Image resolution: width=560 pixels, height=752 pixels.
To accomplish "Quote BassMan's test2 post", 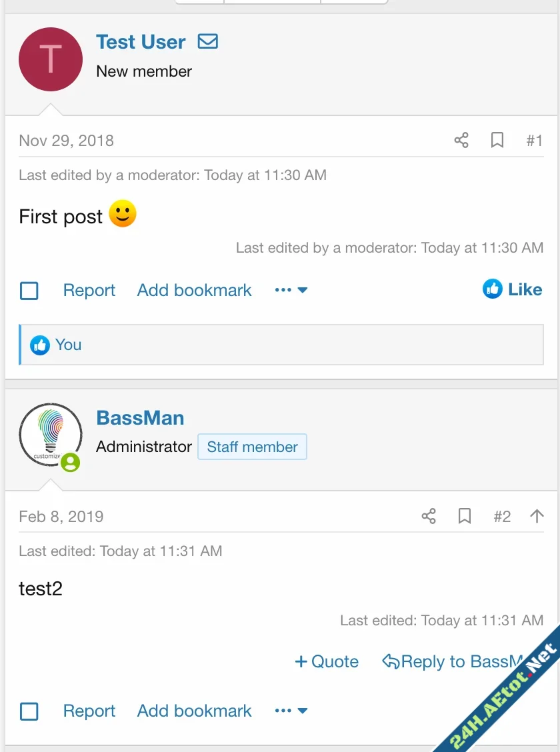I will click(327, 661).
